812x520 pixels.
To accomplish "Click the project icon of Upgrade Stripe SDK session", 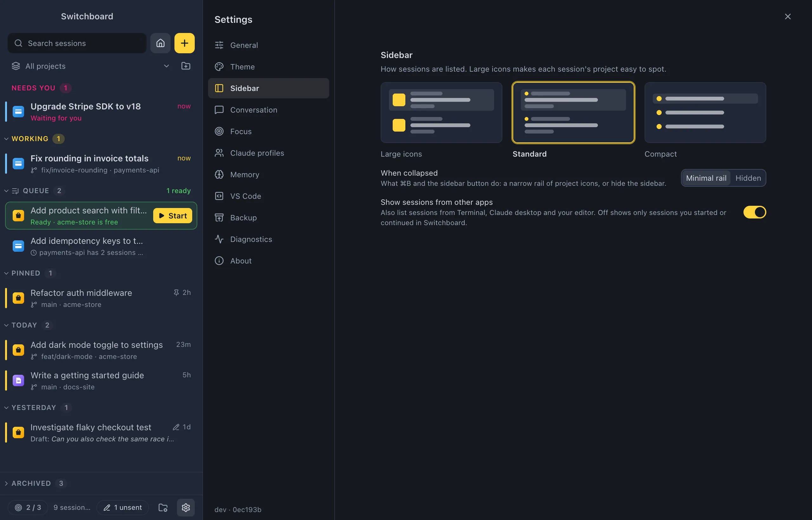I will (18, 111).
